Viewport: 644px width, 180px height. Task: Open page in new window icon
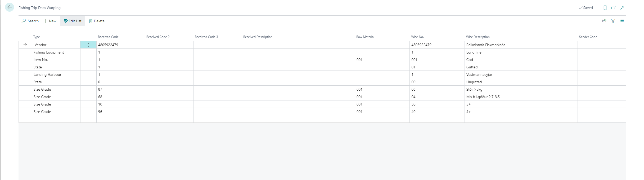tap(613, 8)
